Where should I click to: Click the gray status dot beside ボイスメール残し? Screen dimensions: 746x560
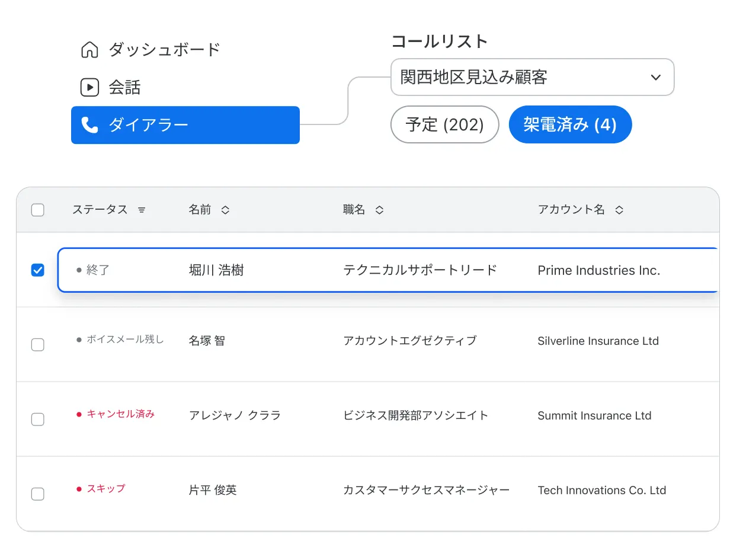coord(78,340)
